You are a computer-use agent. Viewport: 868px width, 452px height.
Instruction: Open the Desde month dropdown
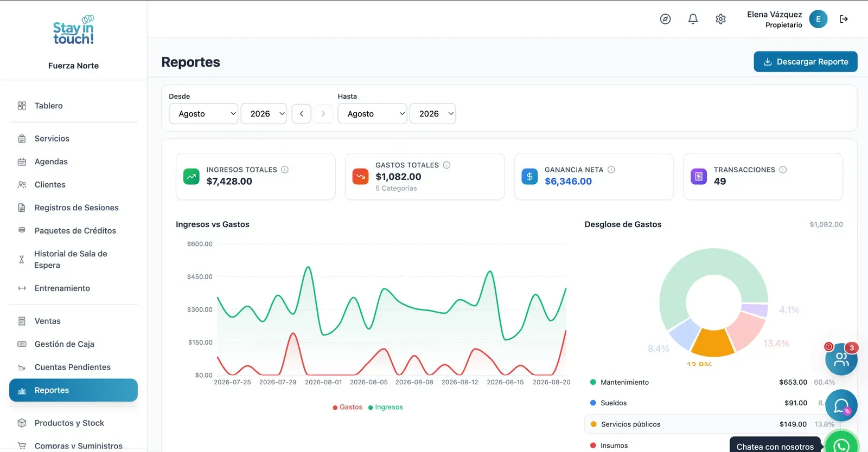tap(203, 114)
